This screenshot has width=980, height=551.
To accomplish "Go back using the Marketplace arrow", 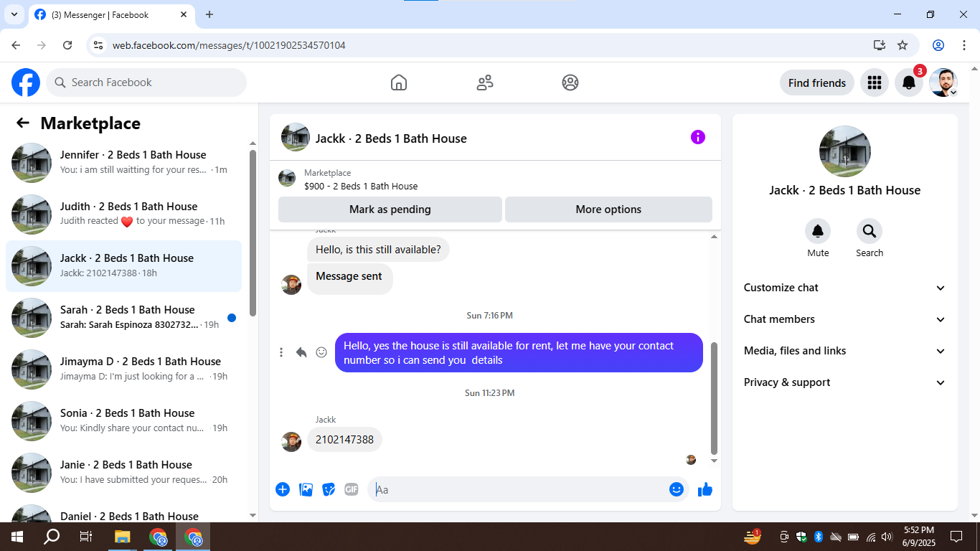I will [23, 123].
